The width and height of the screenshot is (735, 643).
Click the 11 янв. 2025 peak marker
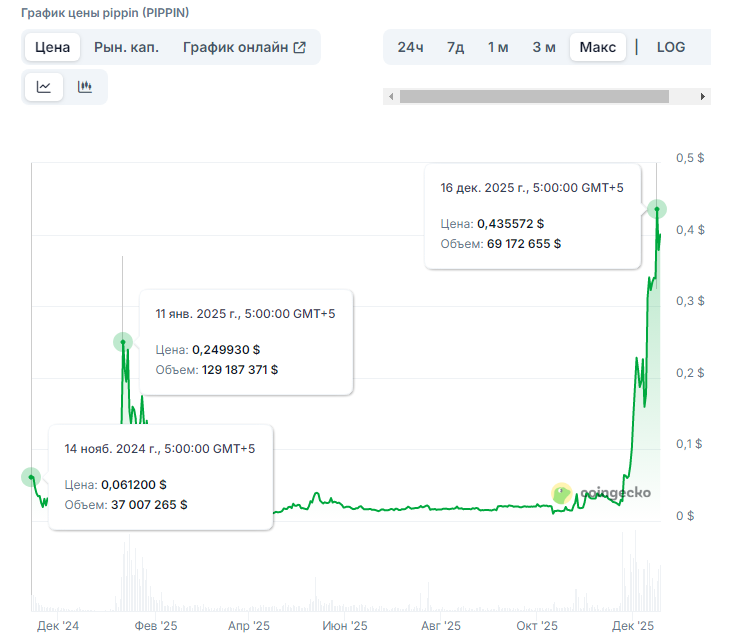123,342
